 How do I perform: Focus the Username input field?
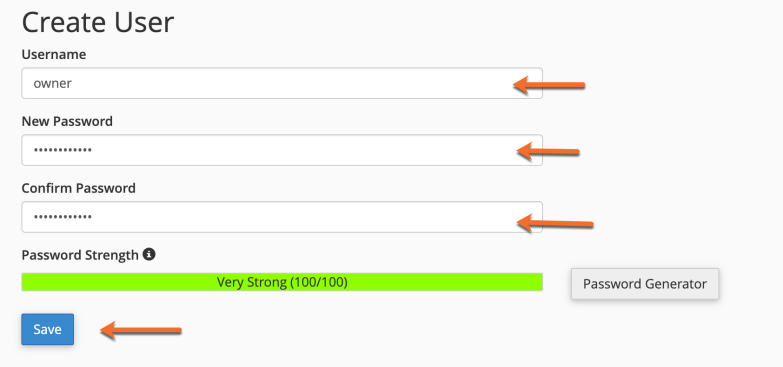tap(282, 83)
